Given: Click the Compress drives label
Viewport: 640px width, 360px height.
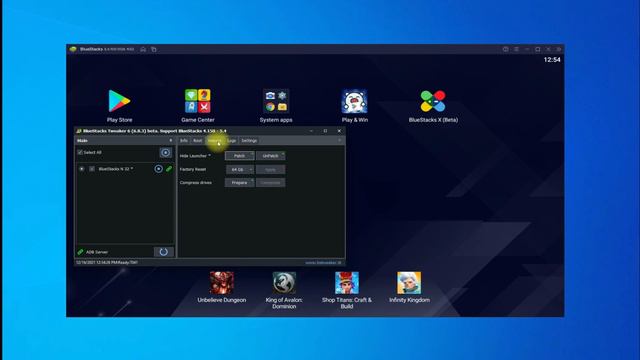Looking at the screenshot, I should [196, 183].
